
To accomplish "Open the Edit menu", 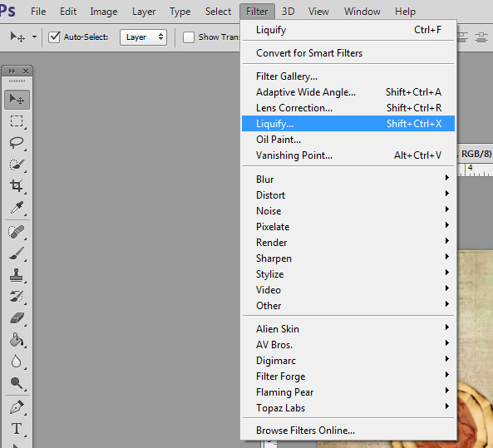I will [x=68, y=12].
